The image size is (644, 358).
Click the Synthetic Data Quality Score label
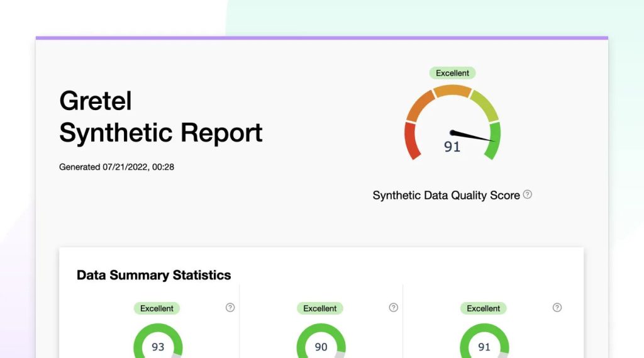click(x=446, y=195)
